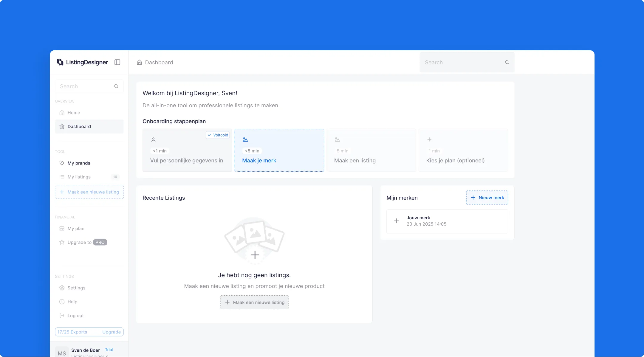Click the Trial label by user name
The height and width of the screenshot is (357, 644).
point(109,350)
